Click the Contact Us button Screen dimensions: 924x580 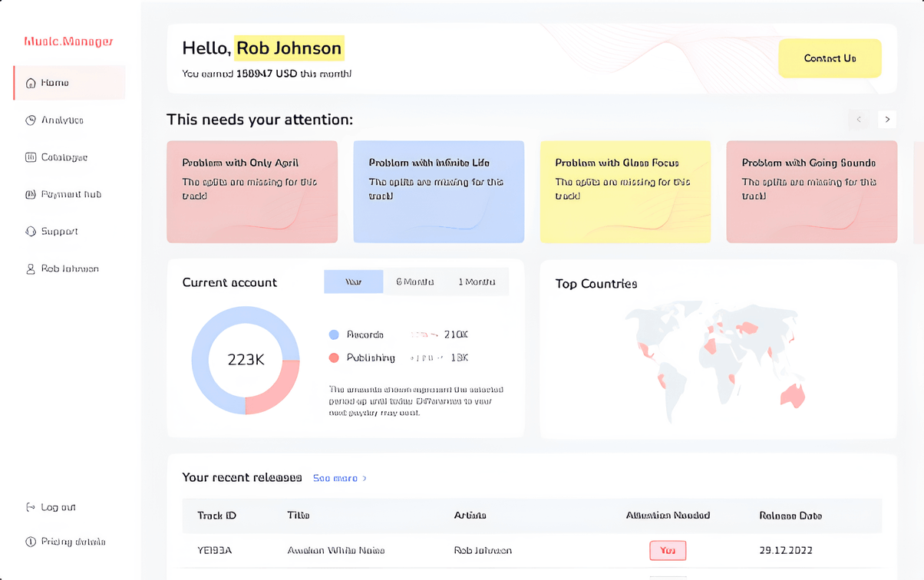click(830, 58)
